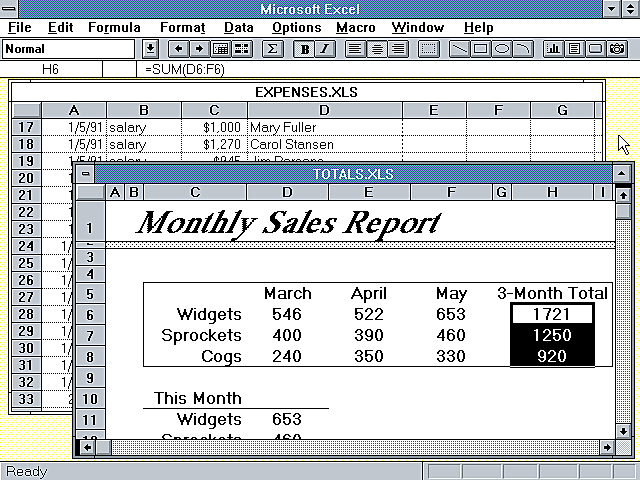Click the Text Box tool icon
640x480 pixels.
point(575,49)
